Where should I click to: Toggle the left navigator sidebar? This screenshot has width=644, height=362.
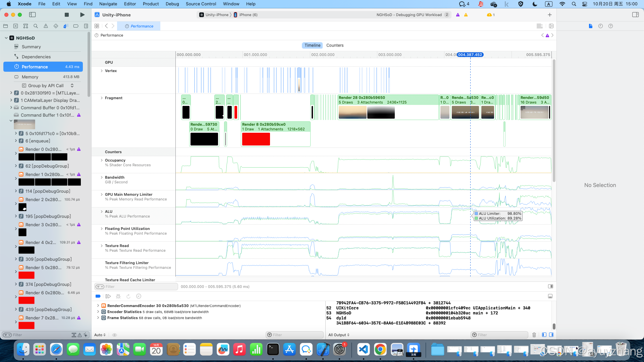33,15
